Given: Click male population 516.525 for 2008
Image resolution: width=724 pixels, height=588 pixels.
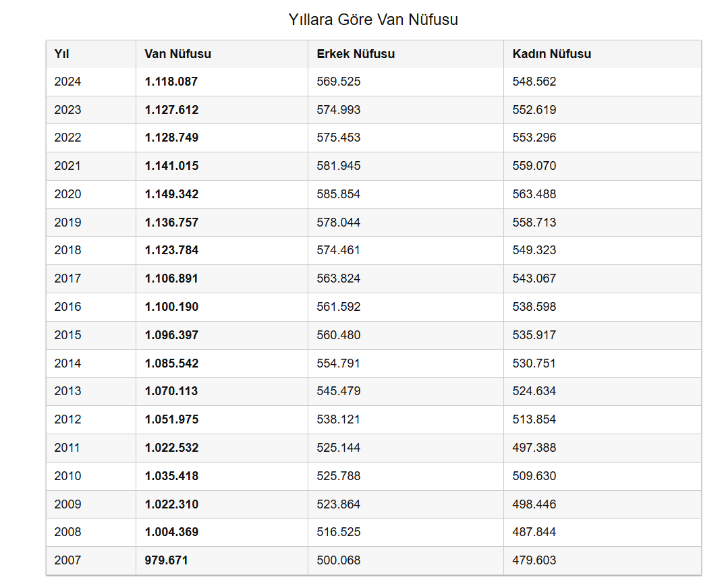Looking at the screenshot, I should (x=338, y=532).
